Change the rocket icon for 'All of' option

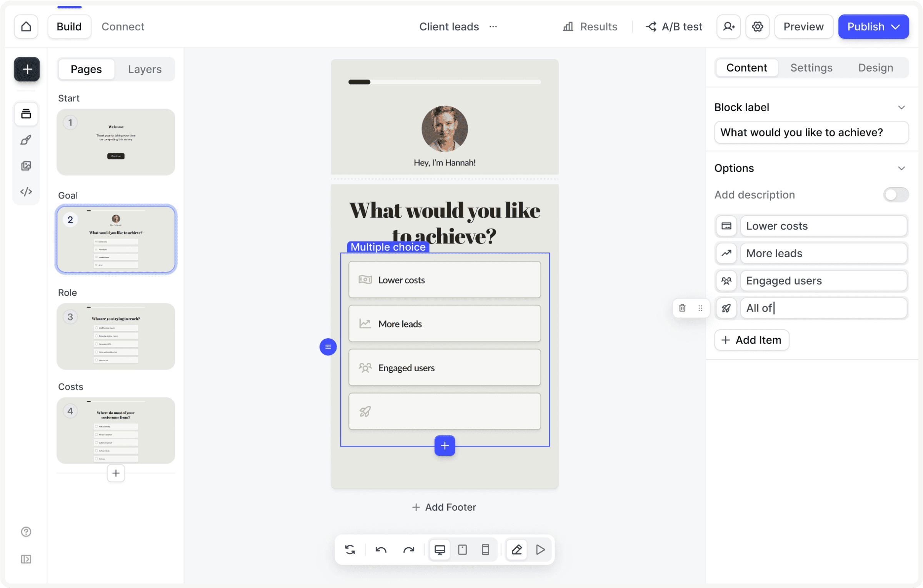(x=726, y=308)
